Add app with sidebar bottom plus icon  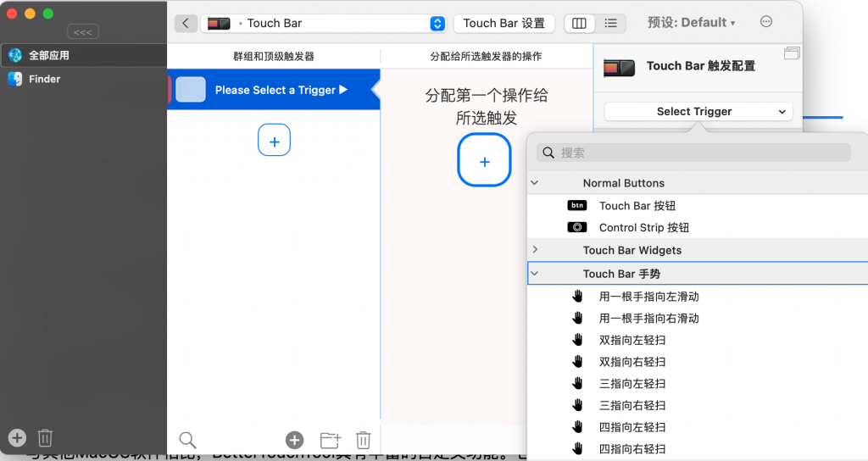tap(17, 438)
